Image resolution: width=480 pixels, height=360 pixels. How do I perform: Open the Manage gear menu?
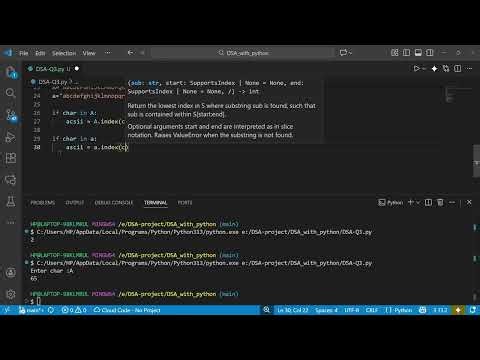11,294
